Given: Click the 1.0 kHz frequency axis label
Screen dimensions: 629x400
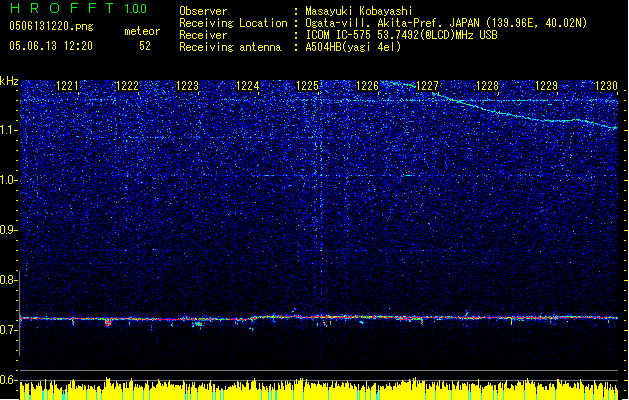Looking at the screenshot, I should [9, 181].
